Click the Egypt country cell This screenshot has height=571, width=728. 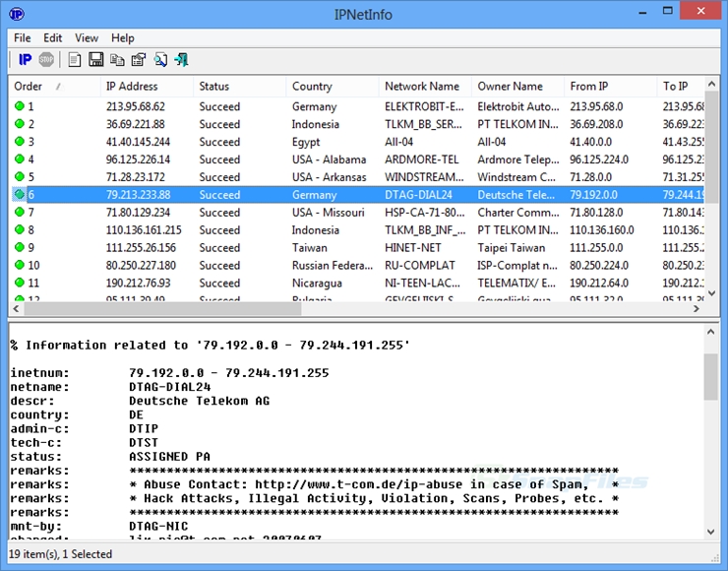click(x=306, y=142)
